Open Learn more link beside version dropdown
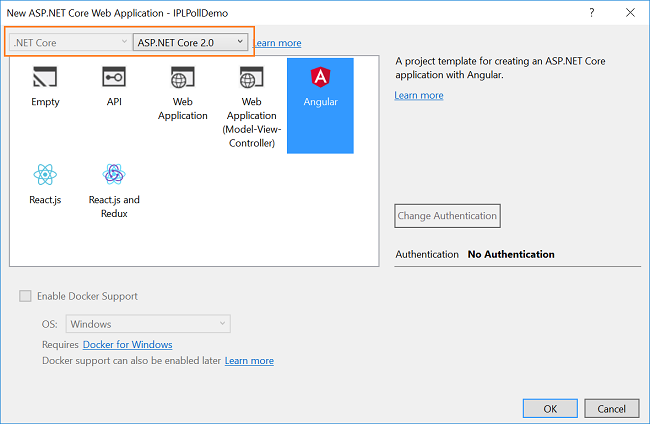The width and height of the screenshot is (650, 424). coord(277,43)
